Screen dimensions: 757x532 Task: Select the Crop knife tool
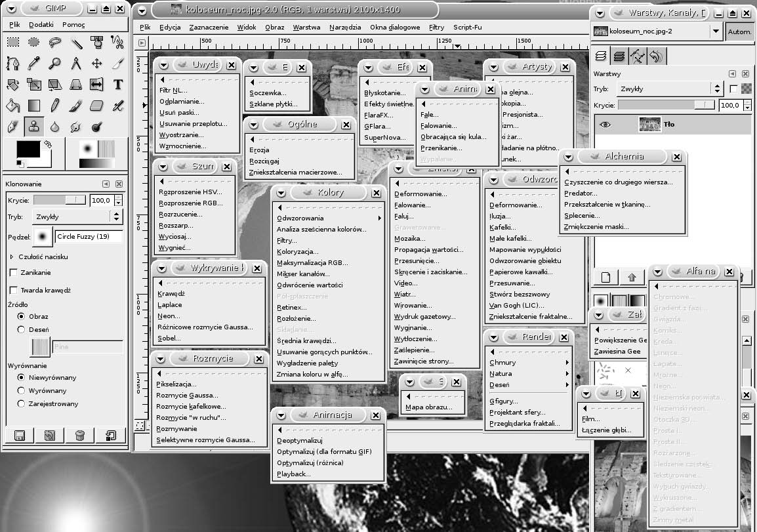click(118, 63)
